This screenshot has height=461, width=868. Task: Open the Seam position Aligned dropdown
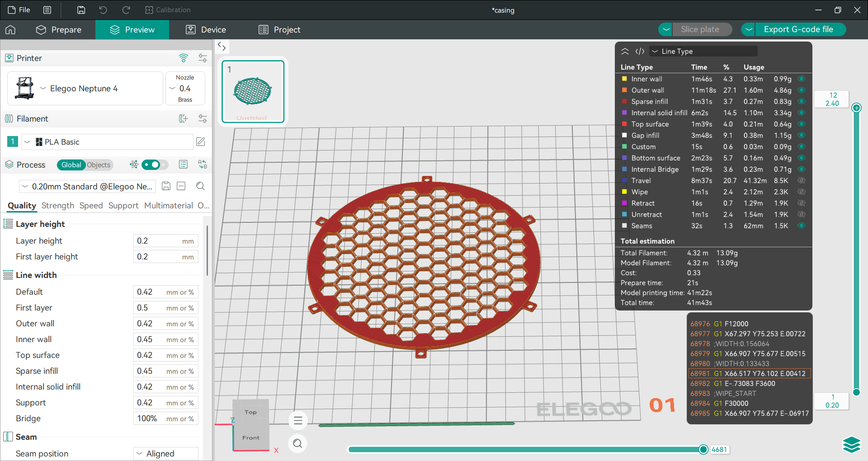pyautogui.click(x=165, y=454)
